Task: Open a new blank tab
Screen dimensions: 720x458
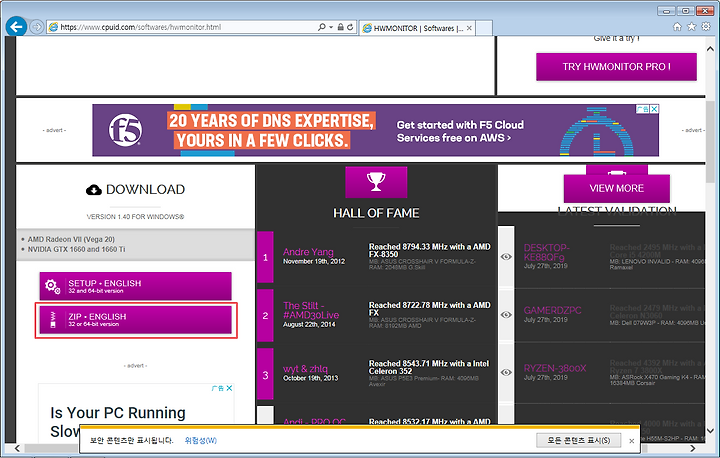Action: tap(484, 28)
